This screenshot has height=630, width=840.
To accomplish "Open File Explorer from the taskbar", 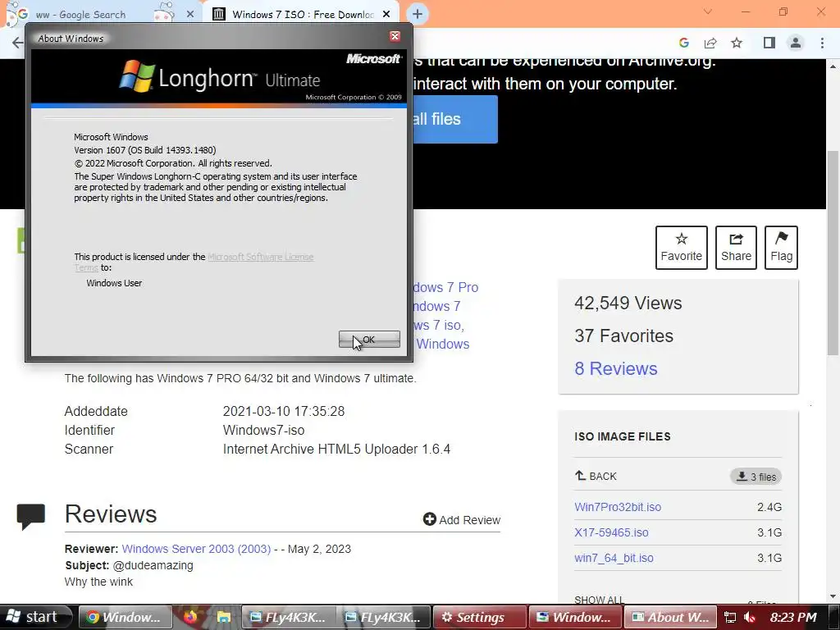I will tap(223, 617).
